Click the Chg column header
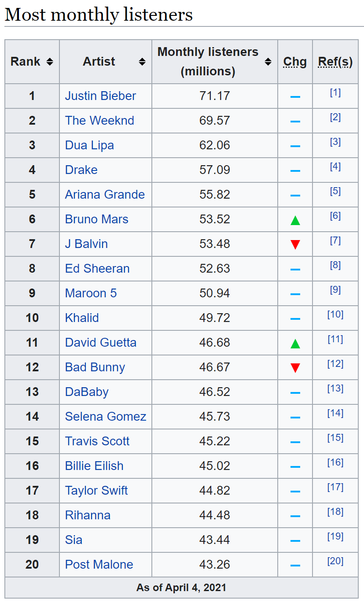 (x=295, y=62)
